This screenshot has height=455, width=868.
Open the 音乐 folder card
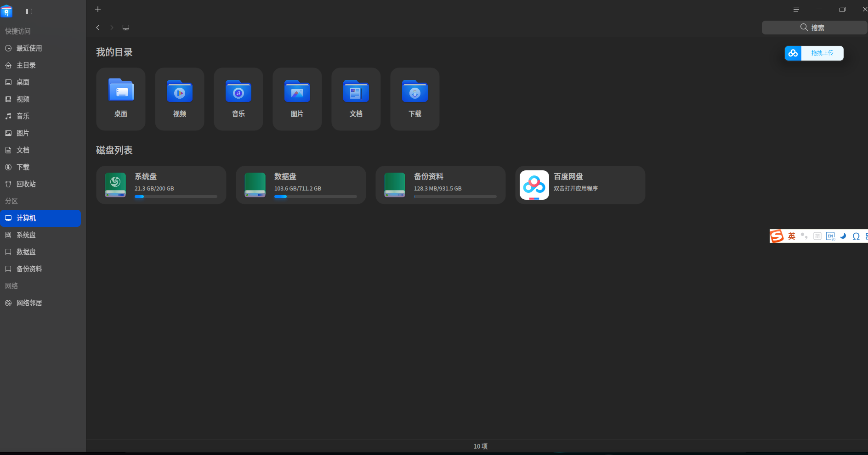(238, 99)
